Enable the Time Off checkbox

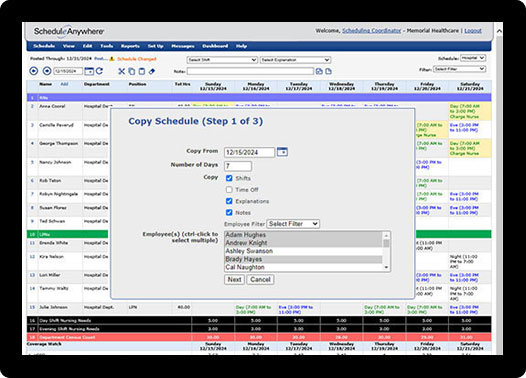click(229, 190)
